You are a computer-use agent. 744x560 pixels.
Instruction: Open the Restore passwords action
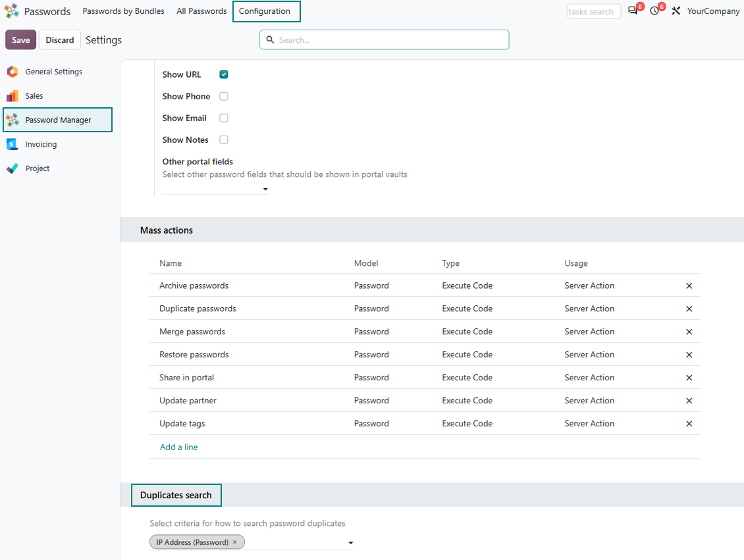click(x=194, y=355)
